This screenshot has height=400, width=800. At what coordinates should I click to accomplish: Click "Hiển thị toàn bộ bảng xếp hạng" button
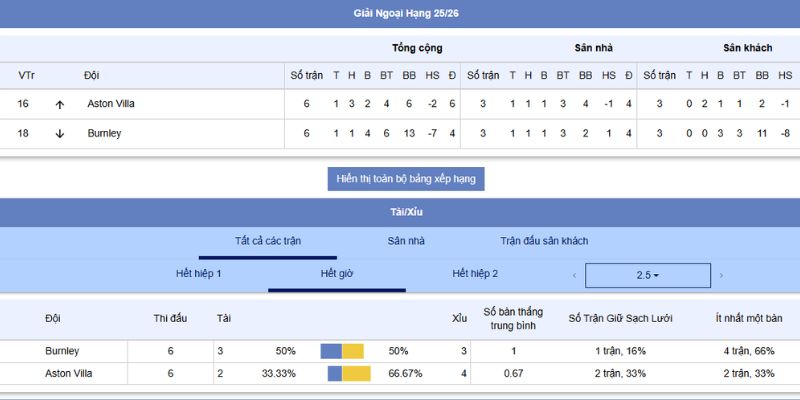[x=406, y=179]
